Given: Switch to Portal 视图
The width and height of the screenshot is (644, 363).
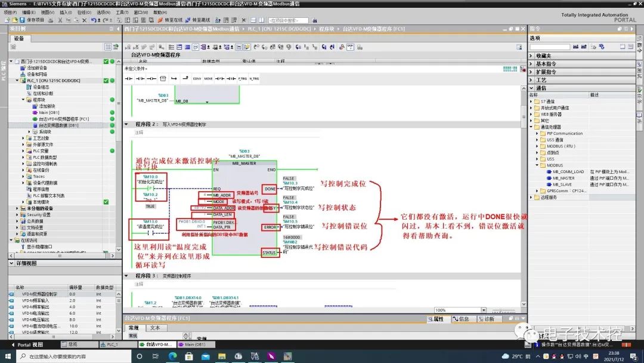Looking at the screenshot, I should [x=27, y=344].
